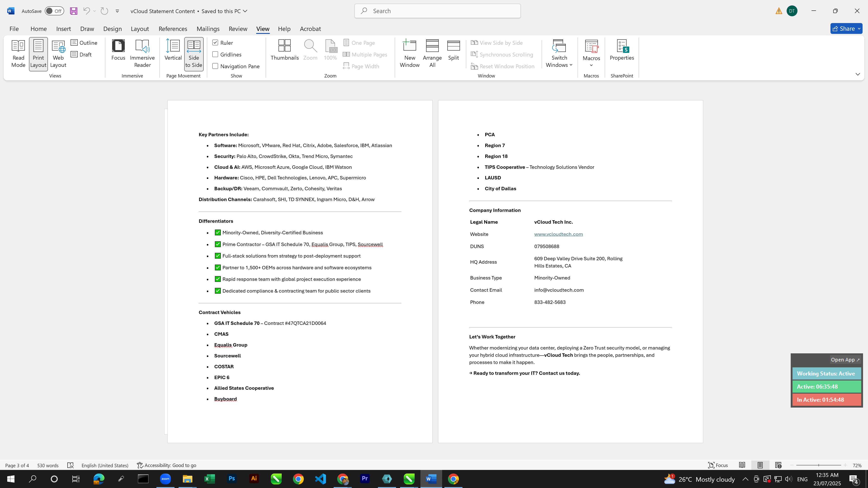
Task: Select Print Layout view
Action: [x=38, y=54]
